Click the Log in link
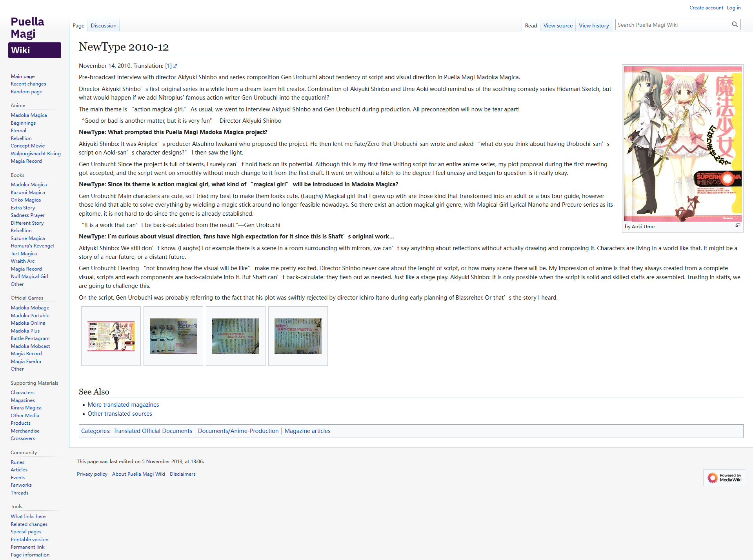The height and width of the screenshot is (560, 753). pos(733,8)
